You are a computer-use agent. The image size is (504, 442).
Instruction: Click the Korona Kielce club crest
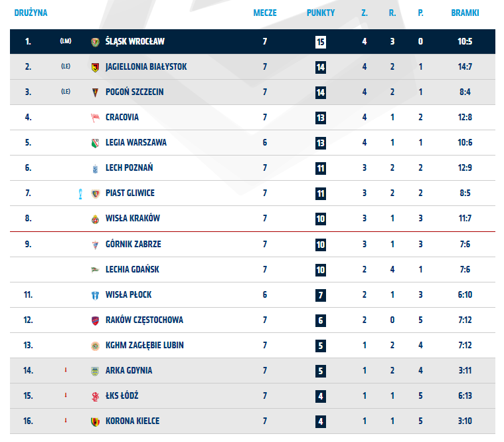[95, 421]
